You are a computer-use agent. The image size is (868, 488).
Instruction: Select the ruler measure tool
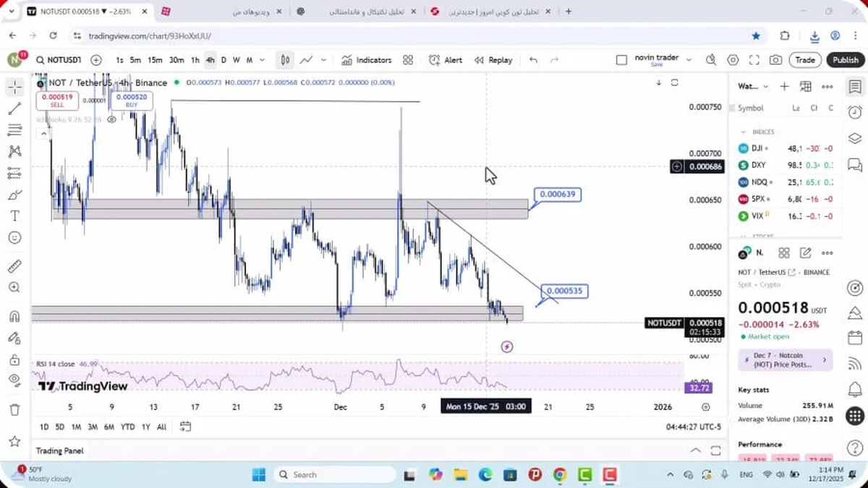point(14,266)
